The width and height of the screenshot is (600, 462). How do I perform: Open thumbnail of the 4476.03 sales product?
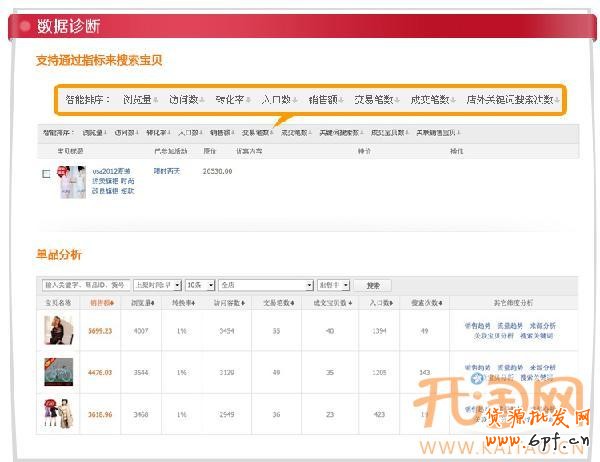tap(58, 371)
